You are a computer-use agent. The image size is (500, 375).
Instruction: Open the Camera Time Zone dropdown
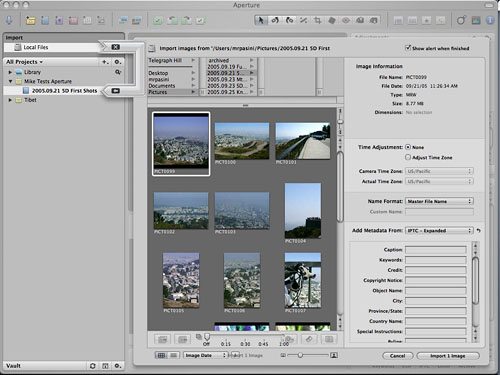click(439, 171)
